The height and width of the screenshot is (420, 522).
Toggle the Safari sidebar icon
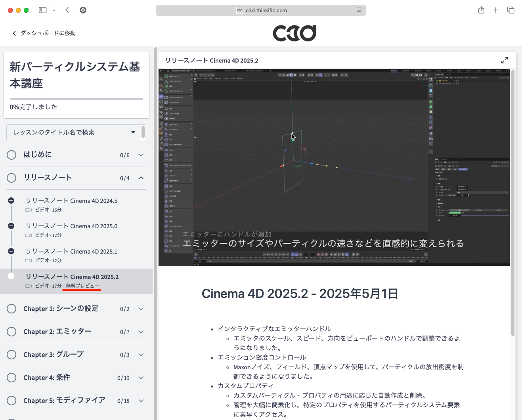42,10
